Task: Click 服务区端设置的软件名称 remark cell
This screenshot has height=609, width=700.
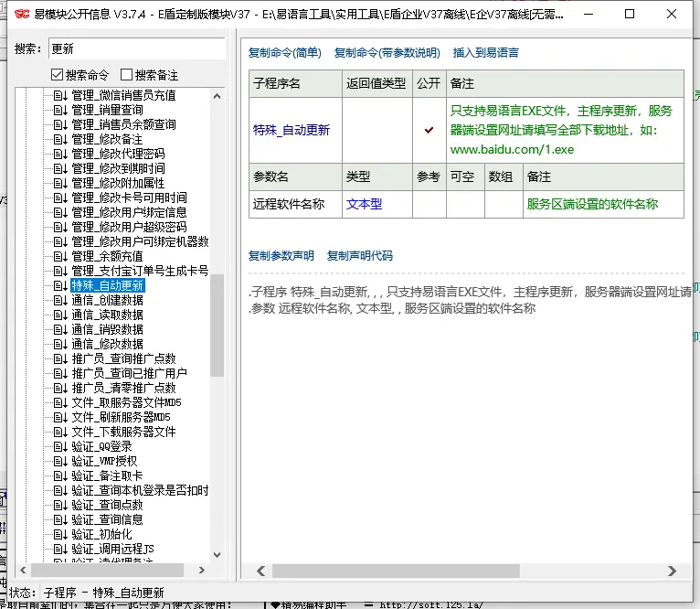Action: tap(603, 204)
